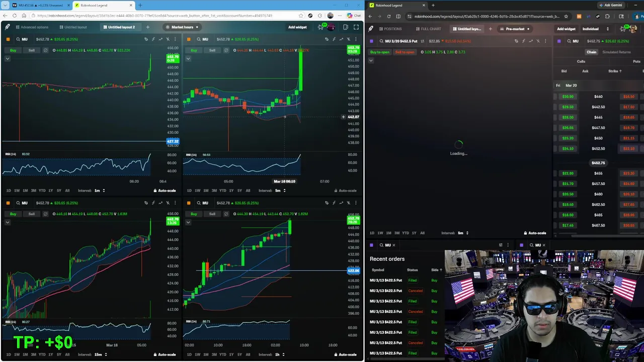Viewport: 644px width, 362px height.
Task: Expand the chevron under Buy to open
Action: point(371,60)
